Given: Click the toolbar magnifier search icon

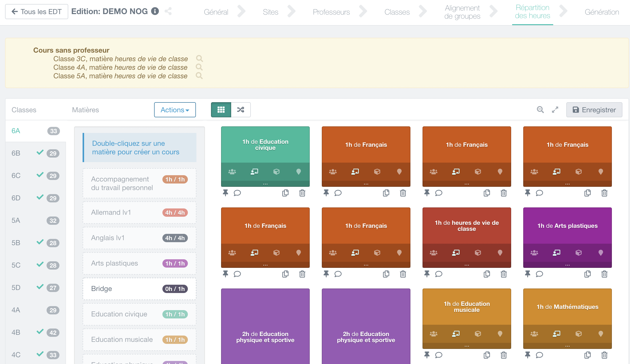Looking at the screenshot, I should pyautogui.click(x=540, y=110).
